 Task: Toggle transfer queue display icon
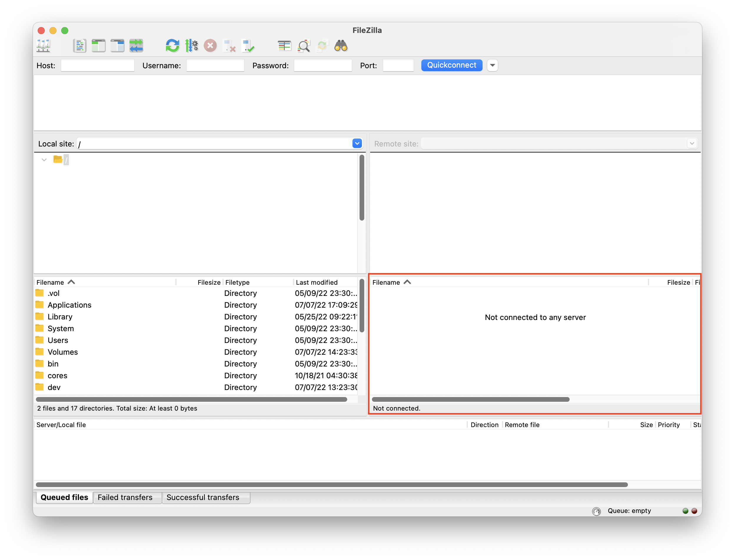point(137,46)
